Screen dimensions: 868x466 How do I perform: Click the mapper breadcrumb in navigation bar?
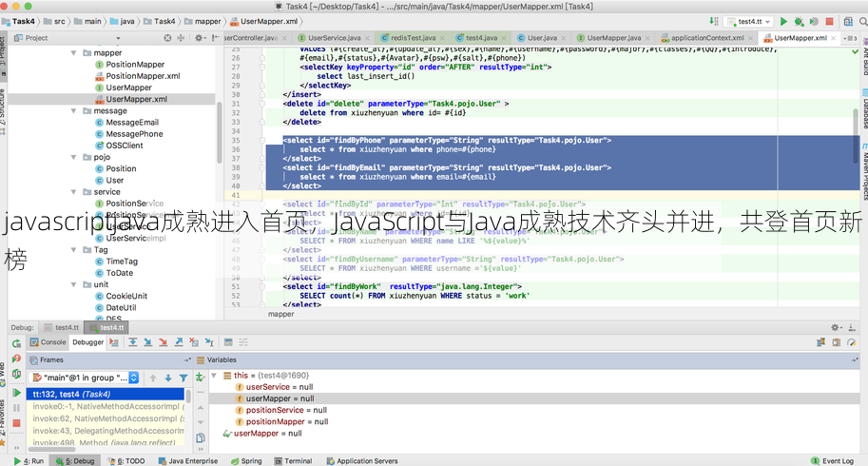pyautogui.click(x=203, y=22)
